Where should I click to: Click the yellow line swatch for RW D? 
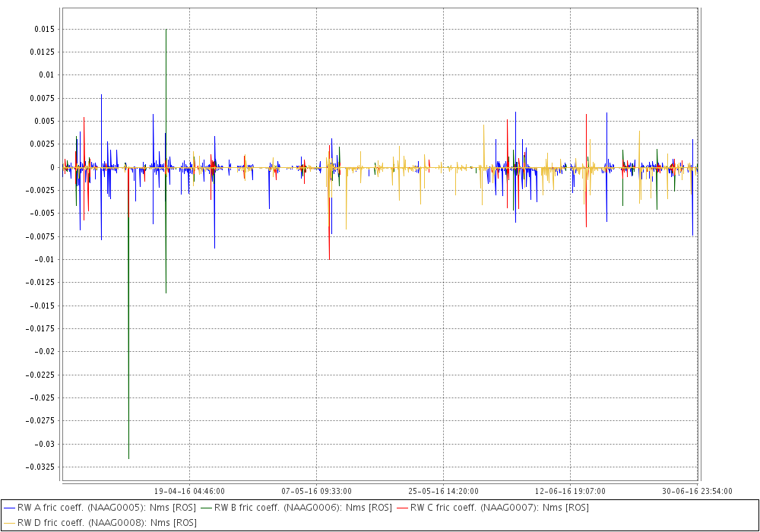coord(9,523)
